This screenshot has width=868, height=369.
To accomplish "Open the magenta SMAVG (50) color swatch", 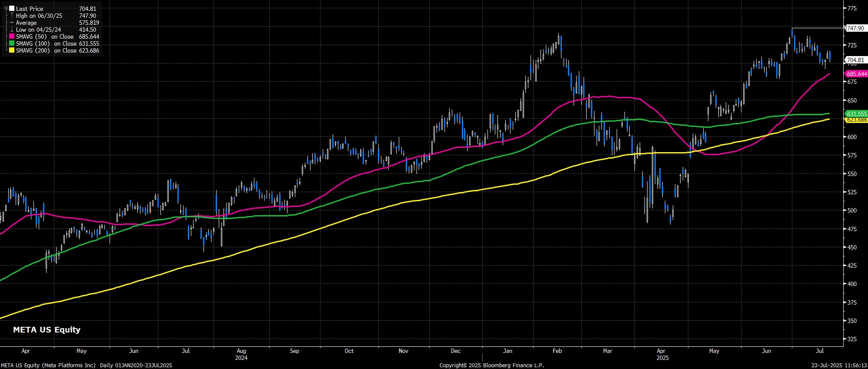I will (12, 37).
